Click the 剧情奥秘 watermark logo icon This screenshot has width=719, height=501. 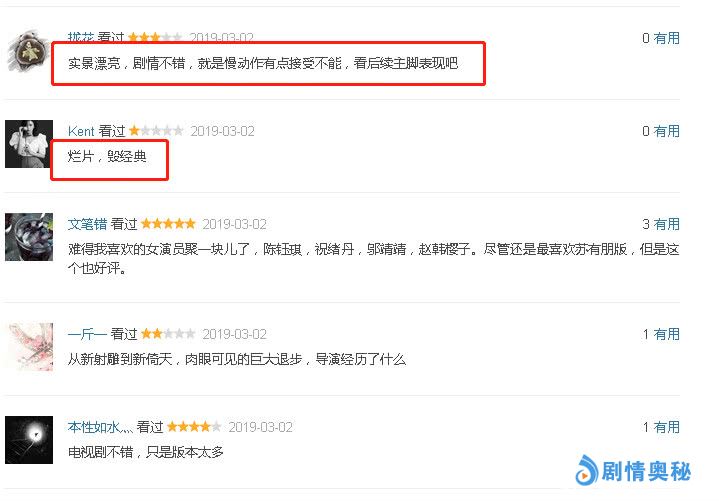tap(586, 470)
